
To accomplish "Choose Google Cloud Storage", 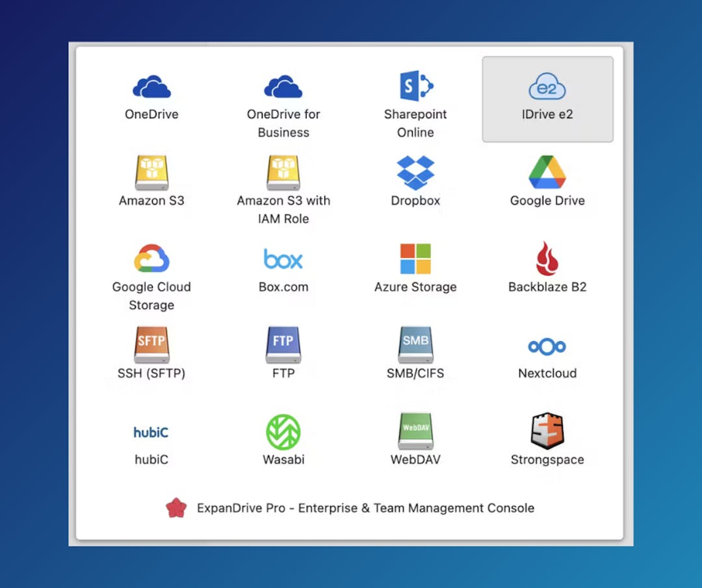I will click(151, 262).
